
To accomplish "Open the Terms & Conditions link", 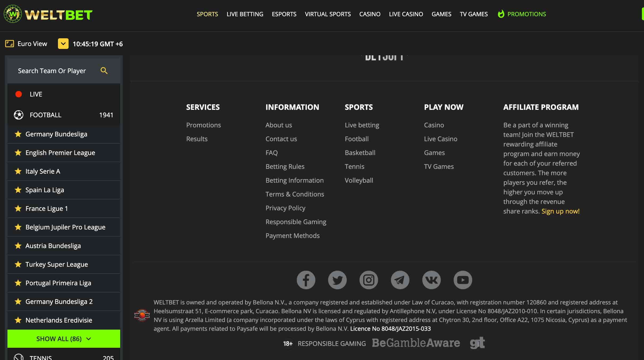I will 295,194.
